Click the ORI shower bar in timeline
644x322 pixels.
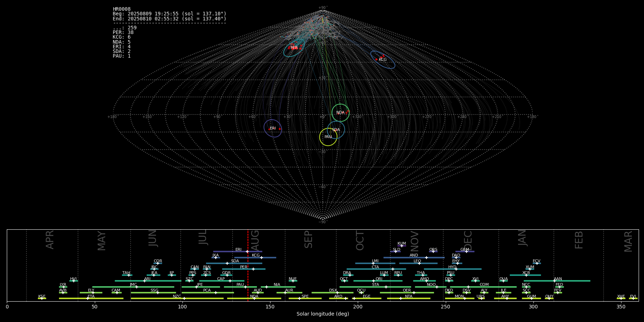(x=378, y=281)
